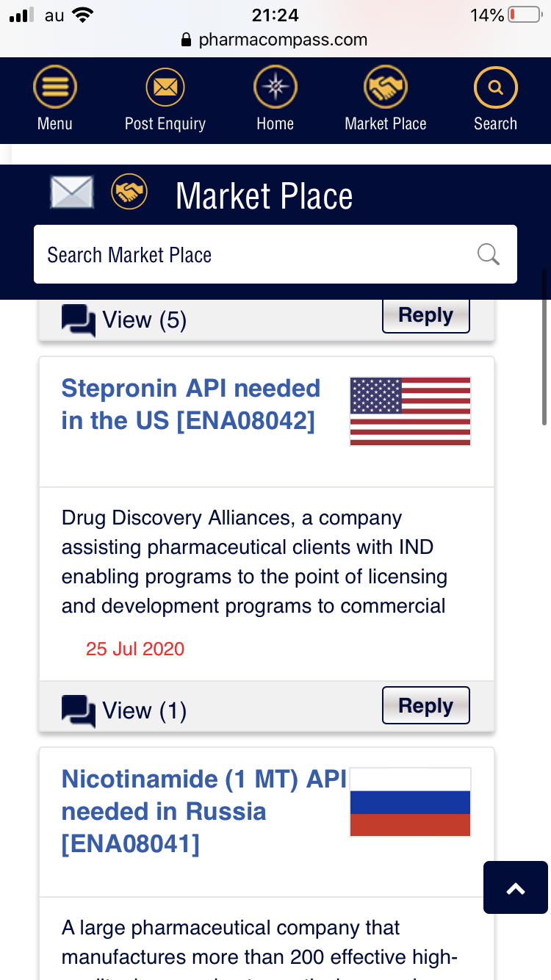551x980 pixels.
Task: Go to Home compass icon
Action: click(275, 89)
